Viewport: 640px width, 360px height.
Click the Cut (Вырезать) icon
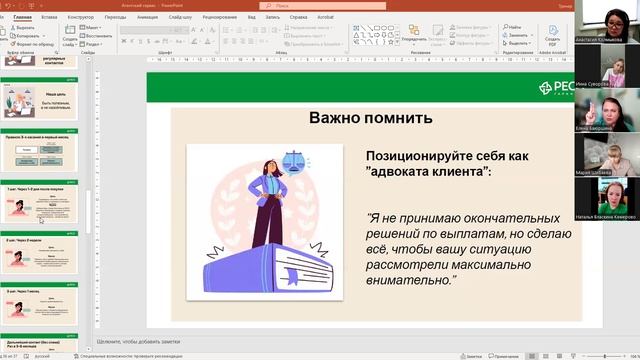coord(13,28)
